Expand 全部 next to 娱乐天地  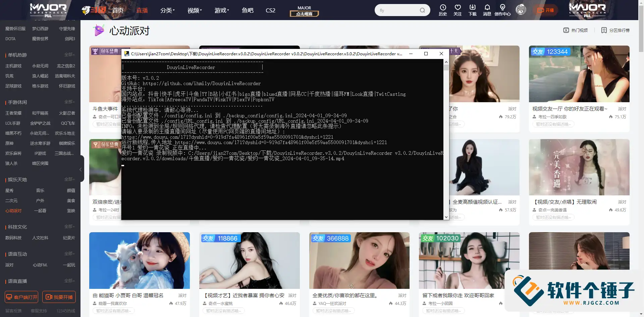click(69, 179)
